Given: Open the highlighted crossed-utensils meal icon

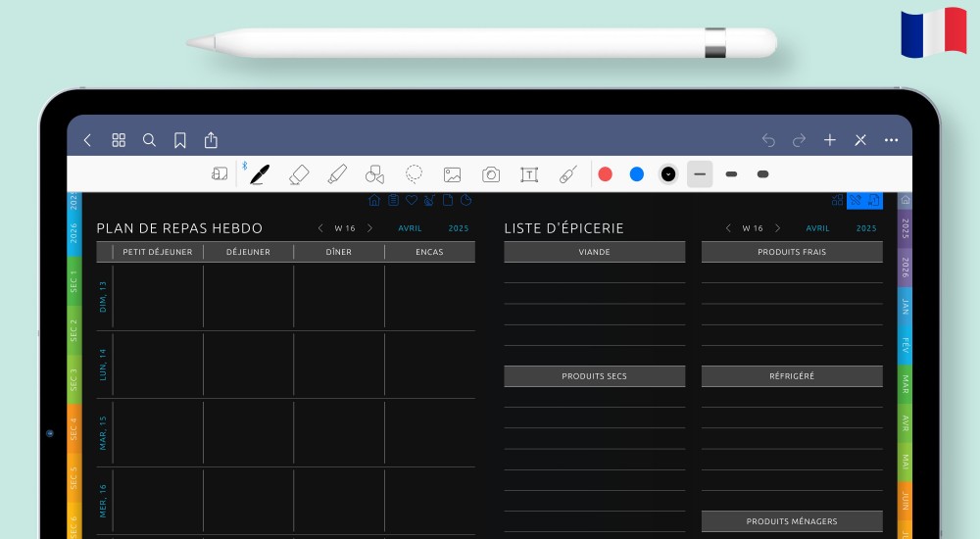Looking at the screenshot, I should tap(856, 200).
